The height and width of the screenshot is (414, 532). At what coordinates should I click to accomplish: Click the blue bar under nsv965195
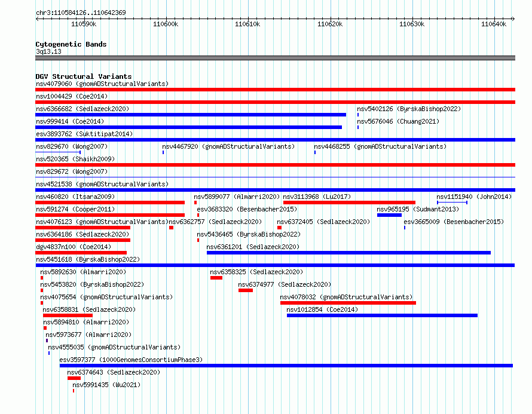coord(389,215)
